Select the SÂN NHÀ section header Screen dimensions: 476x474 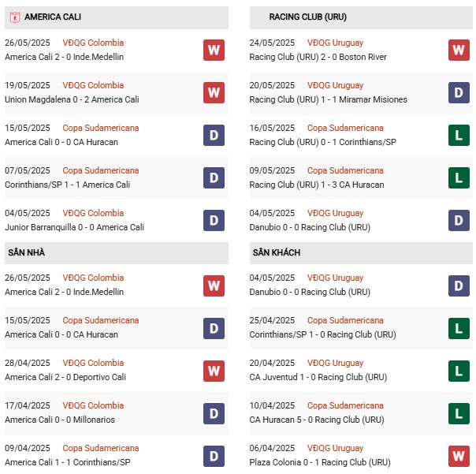117,253
